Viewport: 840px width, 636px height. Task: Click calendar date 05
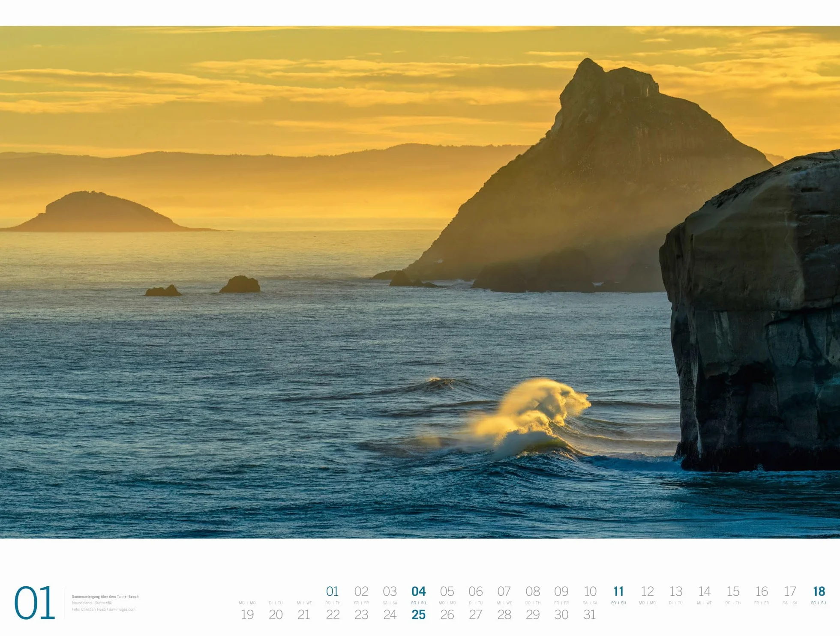point(447,591)
